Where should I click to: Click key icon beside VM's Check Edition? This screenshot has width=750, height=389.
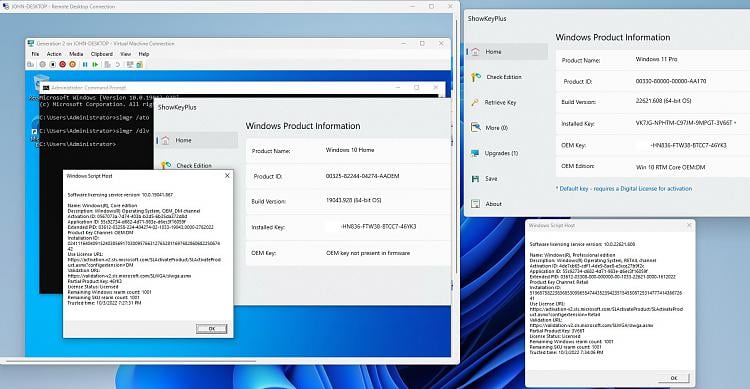166,166
